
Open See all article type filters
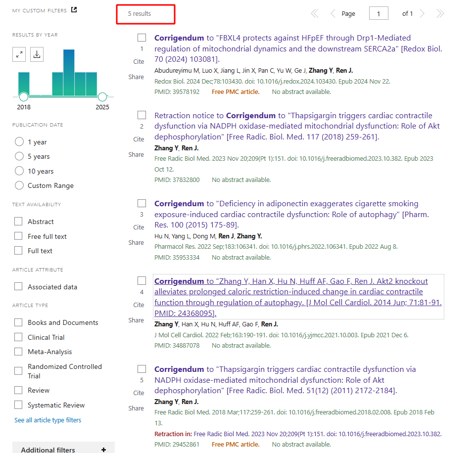(x=48, y=420)
